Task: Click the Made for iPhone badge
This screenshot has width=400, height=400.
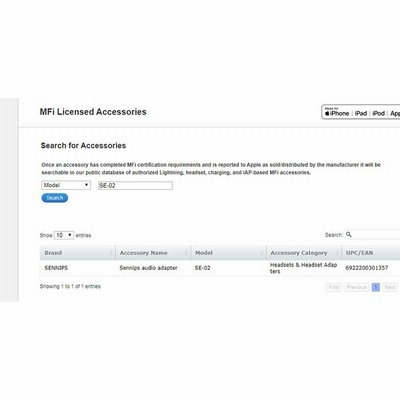Action: point(337,112)
